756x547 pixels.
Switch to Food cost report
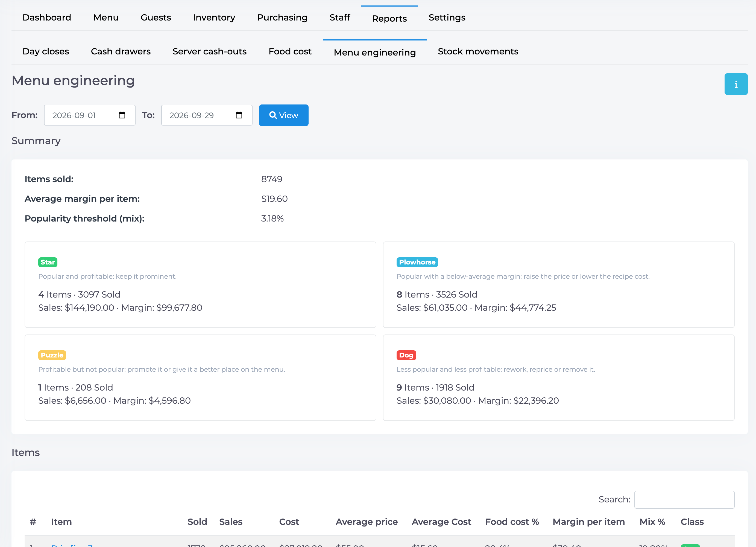290,51
